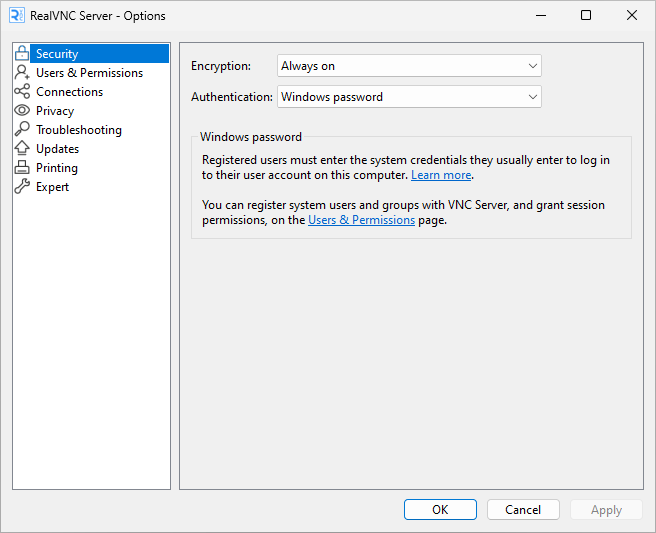Click the Expert wrench icon
The image size is (656, 533).
[x=22, y=186]
